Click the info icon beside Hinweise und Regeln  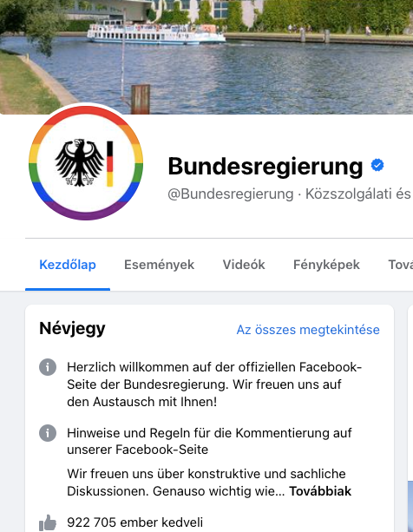pyautogui.click(x=48, y=433)
